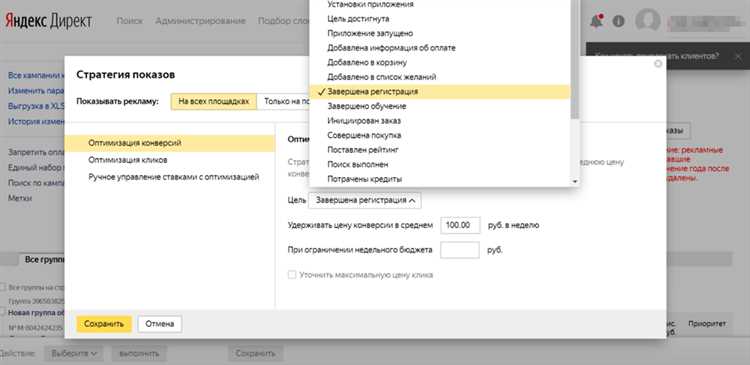
Task: Choose Потрачены кредиты from the list
Action: (x=440, y=179)
